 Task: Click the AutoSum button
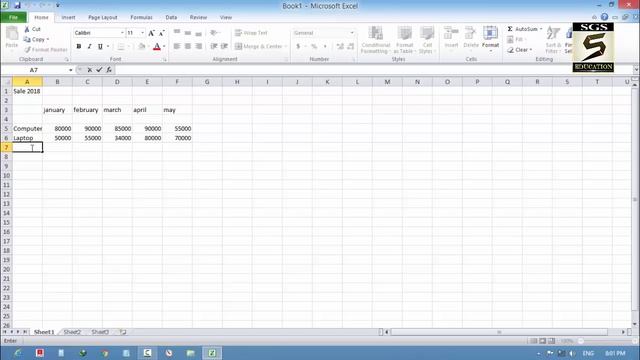coord(522,29)
